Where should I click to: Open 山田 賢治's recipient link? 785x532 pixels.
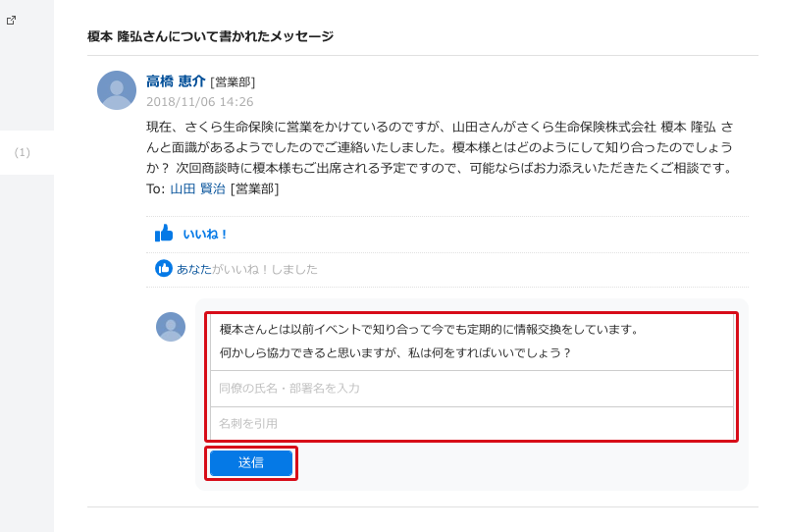coord(198,188)
